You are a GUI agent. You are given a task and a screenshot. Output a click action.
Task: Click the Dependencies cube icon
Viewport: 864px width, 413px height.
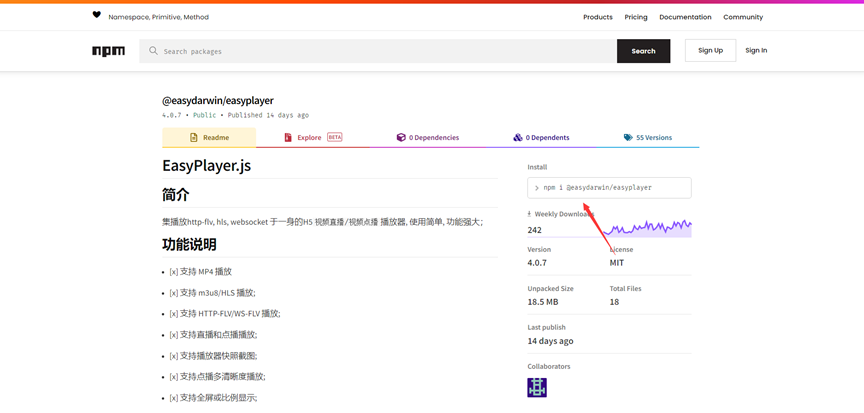[401, 138]
